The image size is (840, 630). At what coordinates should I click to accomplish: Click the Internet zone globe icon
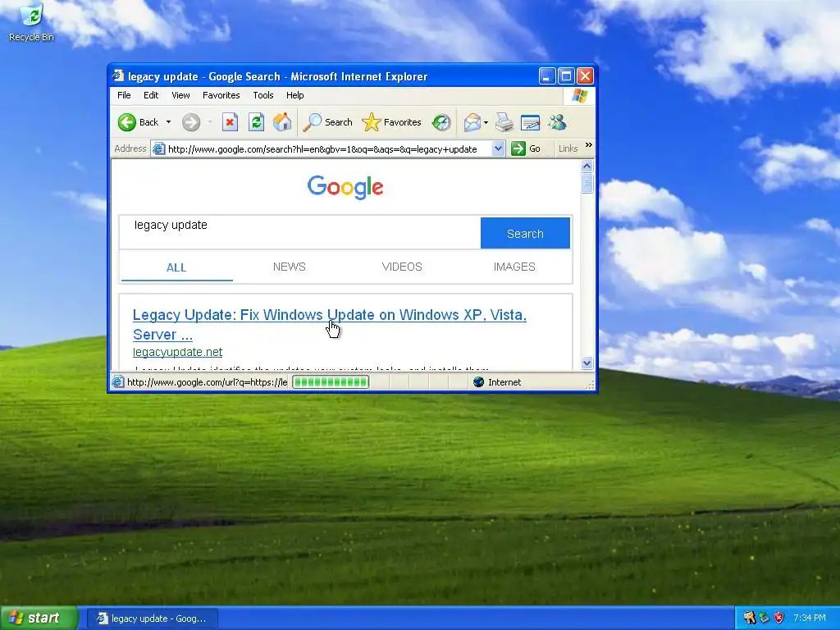pos(479,382)
